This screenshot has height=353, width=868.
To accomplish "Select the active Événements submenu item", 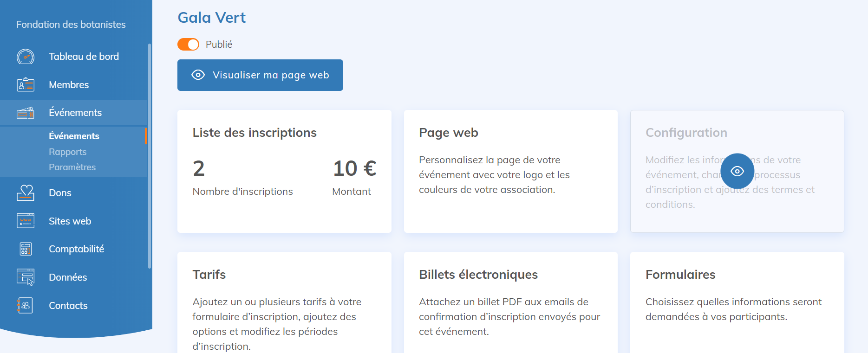I will pyautogui.click(x=74, y=136).
